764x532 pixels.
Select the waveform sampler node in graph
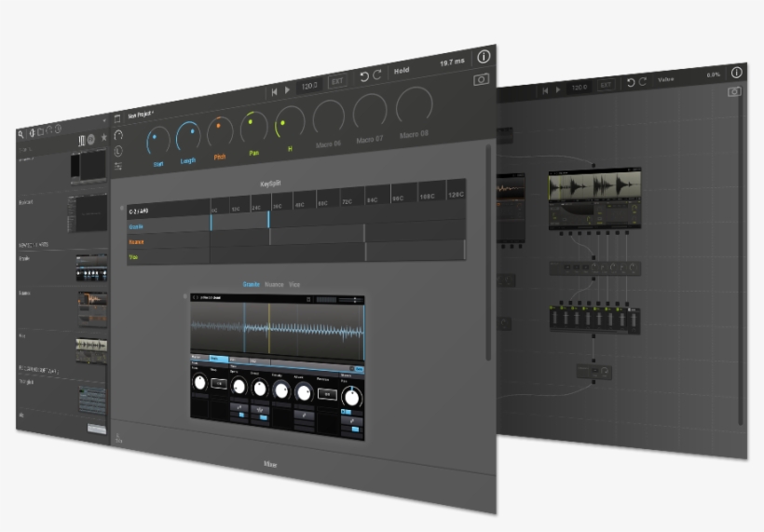point(593,195)
